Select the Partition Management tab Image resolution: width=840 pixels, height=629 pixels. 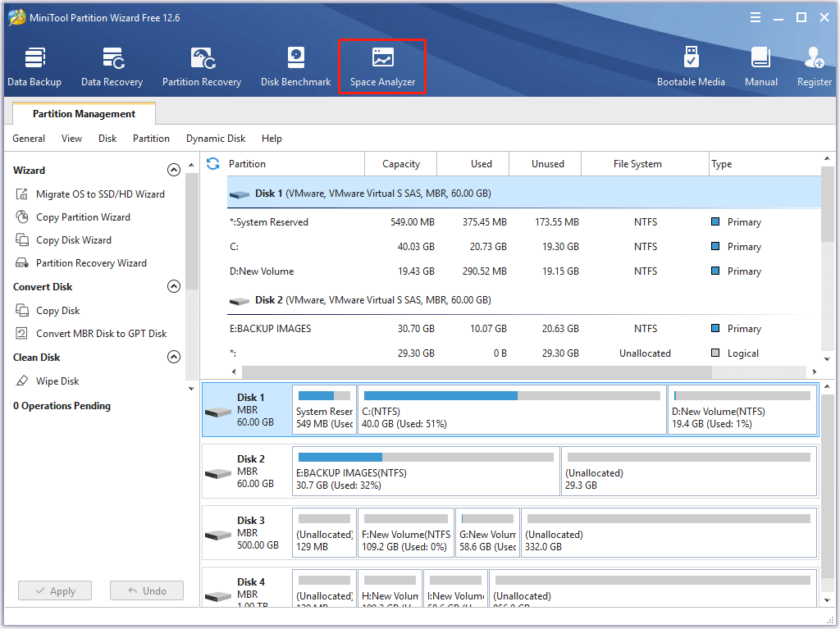coord(84,114)
